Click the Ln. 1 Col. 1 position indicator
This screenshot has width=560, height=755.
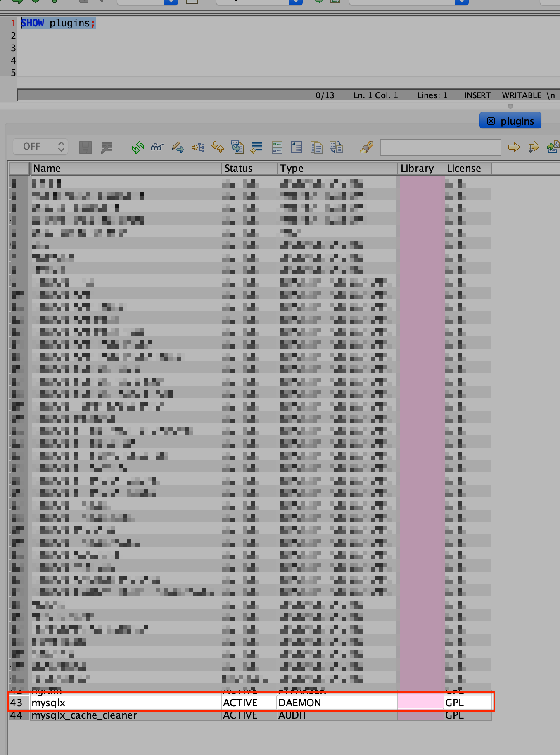tap(375, 95)
